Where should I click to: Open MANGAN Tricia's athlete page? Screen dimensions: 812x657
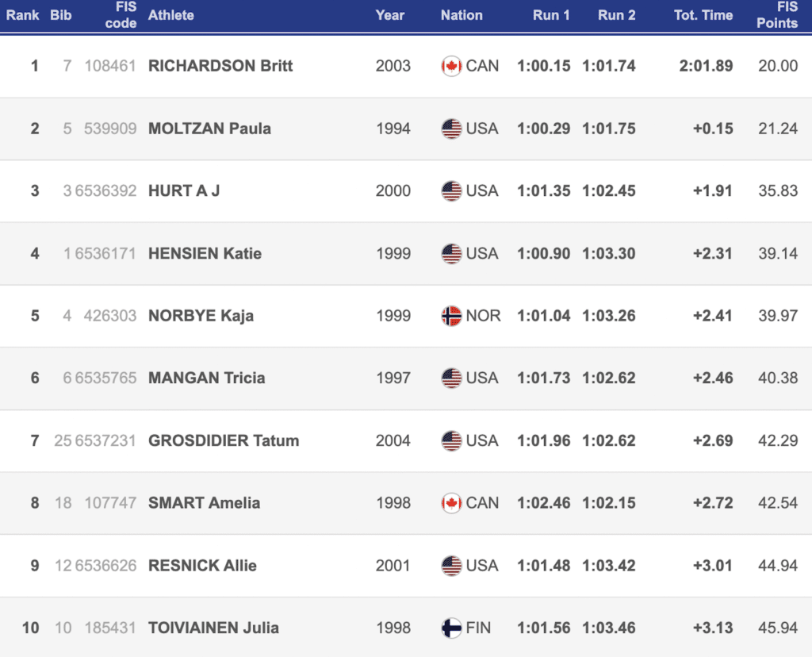coord(206,378)
